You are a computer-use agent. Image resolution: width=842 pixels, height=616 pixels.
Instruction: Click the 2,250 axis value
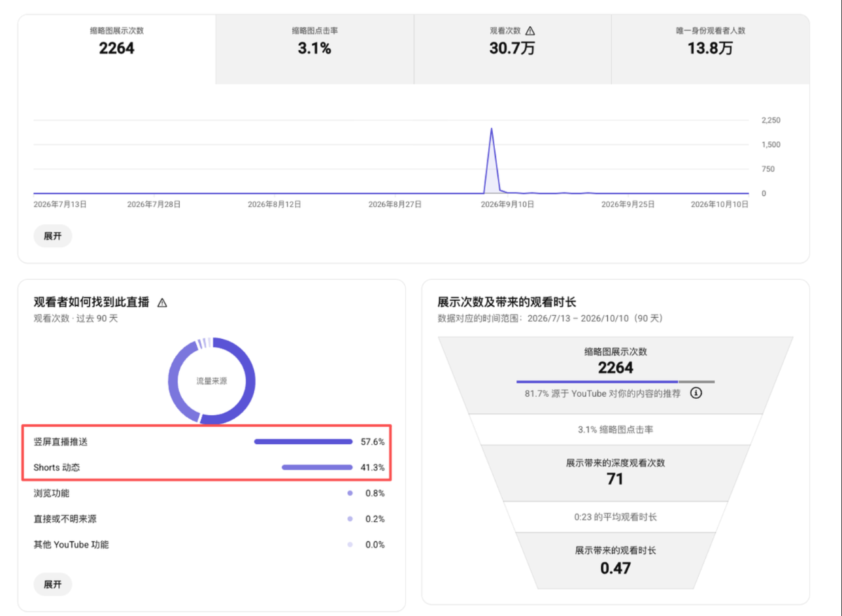click(771, 120)
